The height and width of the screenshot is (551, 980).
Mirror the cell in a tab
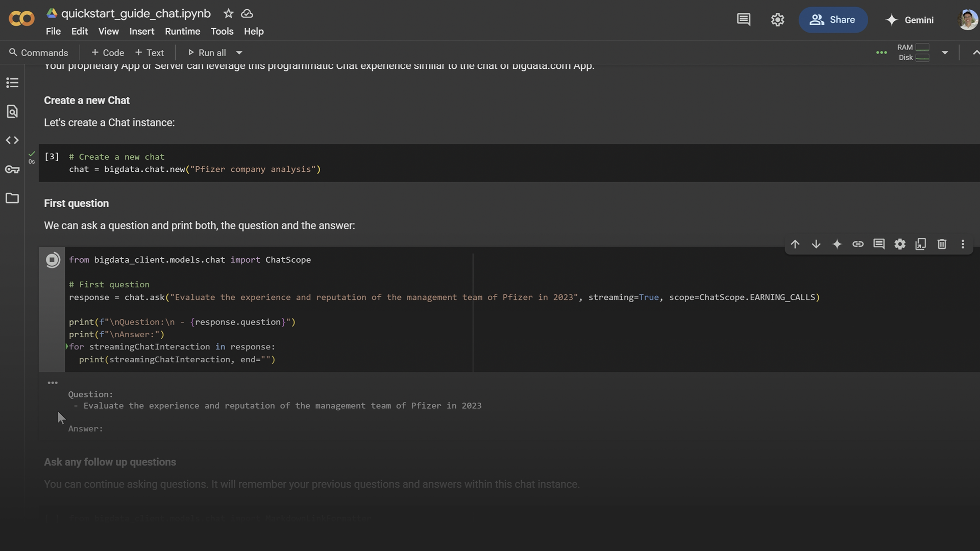921,244
